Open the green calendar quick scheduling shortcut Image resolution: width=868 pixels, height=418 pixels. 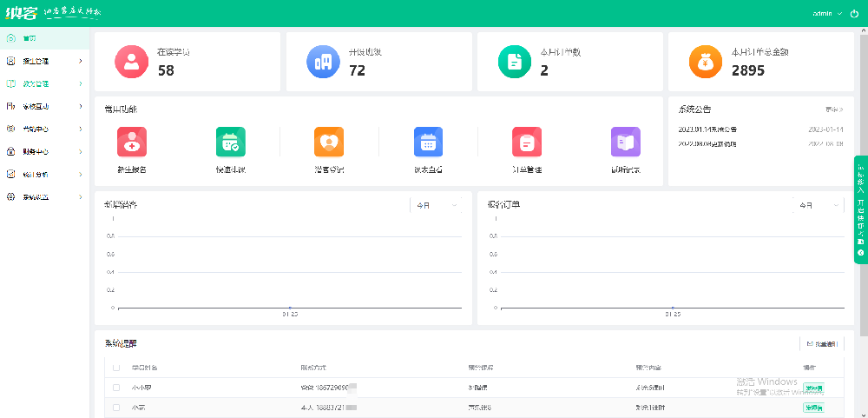tap(230, 151)
